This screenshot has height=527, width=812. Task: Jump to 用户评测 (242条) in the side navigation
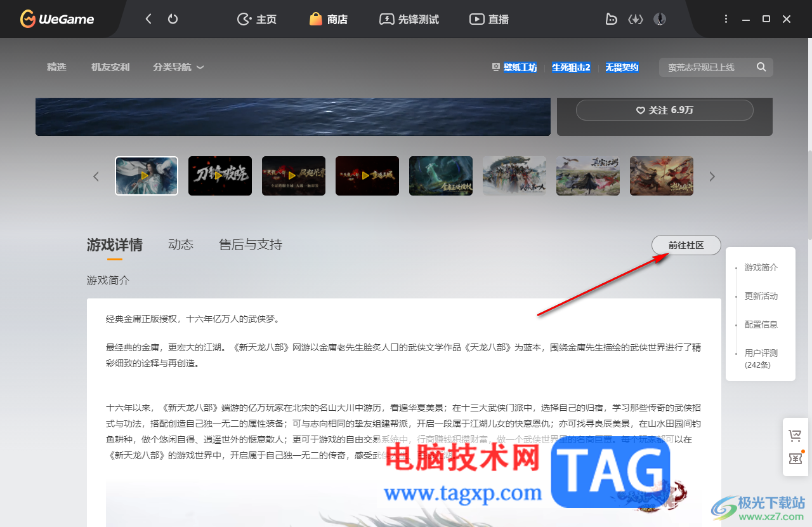(x=761, y=359)
